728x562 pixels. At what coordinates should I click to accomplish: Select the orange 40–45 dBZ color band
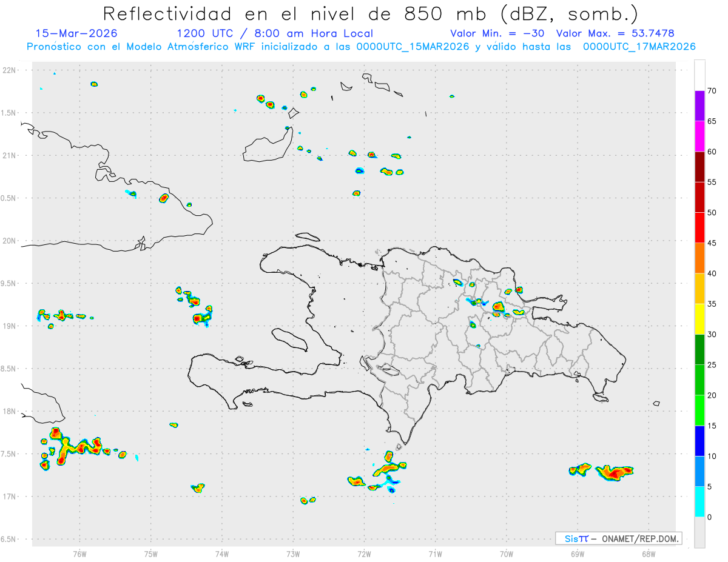point(699,258)
